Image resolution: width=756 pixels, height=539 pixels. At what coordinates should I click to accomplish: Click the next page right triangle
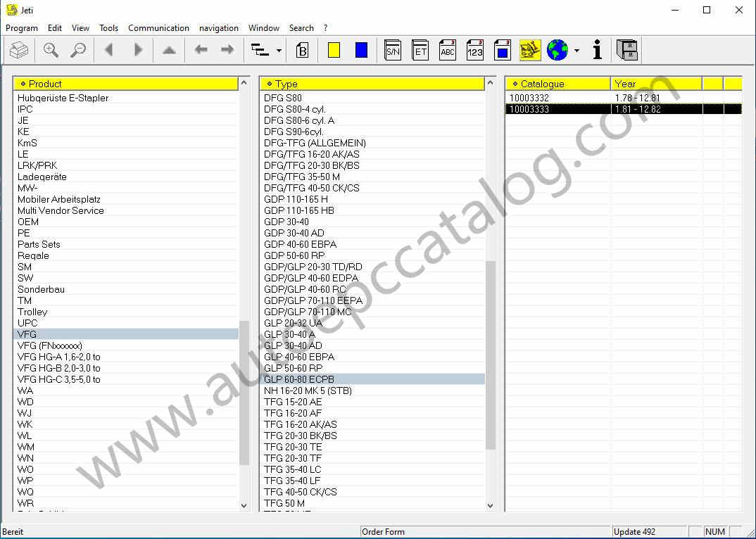point(138,50)
